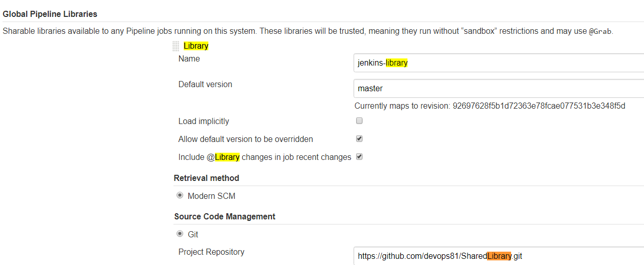Click the Name field containing jenkins-library
The width and height of the screenshot is (644, 265).
coord(498,63)
